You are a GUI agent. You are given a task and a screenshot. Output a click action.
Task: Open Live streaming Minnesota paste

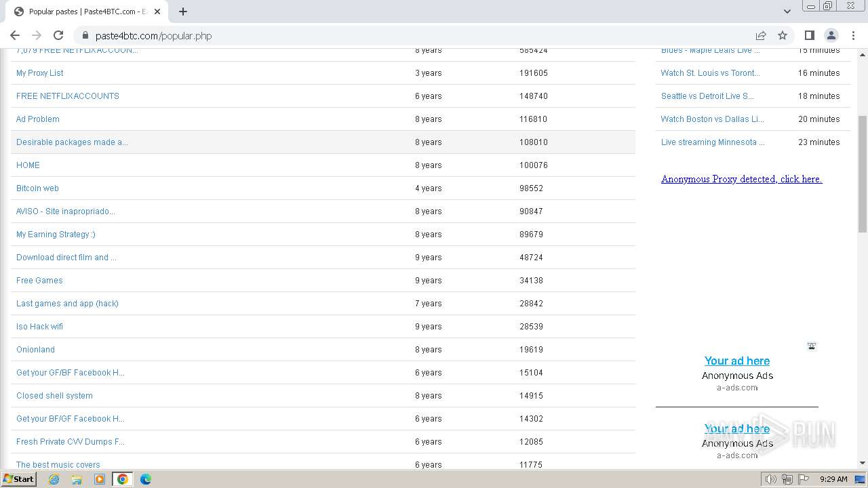coord(713,142)
